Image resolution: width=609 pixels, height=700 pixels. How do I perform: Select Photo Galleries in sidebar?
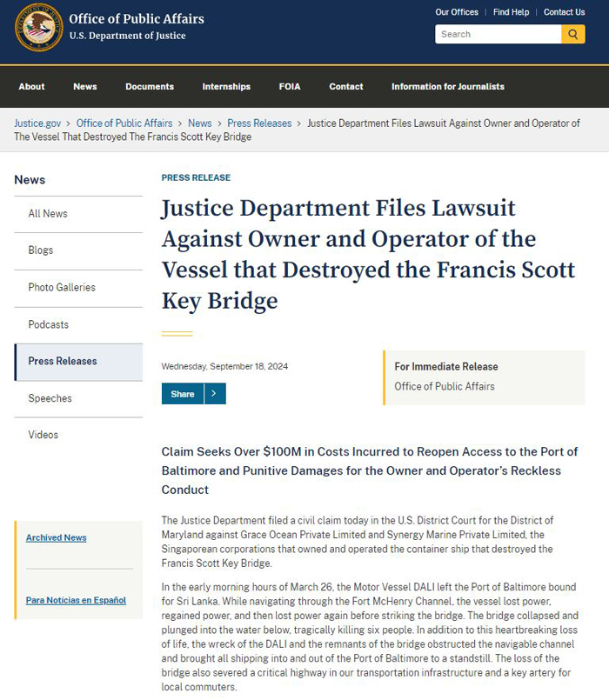78,288
